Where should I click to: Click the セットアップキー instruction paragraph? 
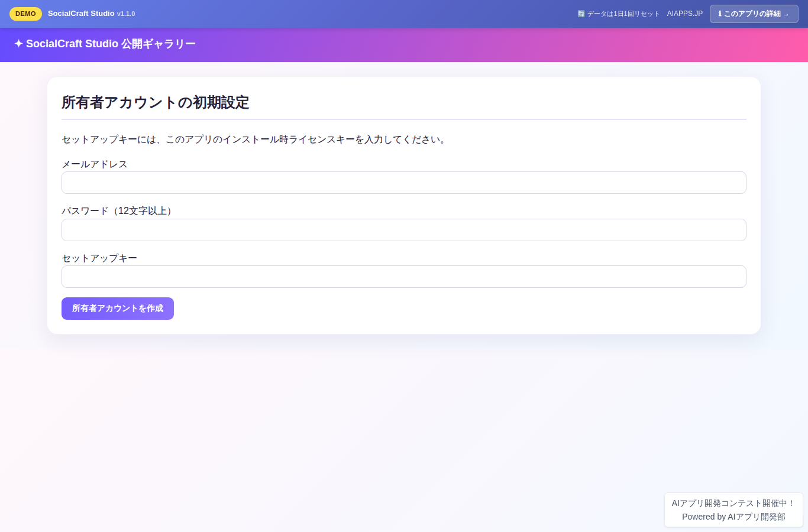tap(255, 140)
